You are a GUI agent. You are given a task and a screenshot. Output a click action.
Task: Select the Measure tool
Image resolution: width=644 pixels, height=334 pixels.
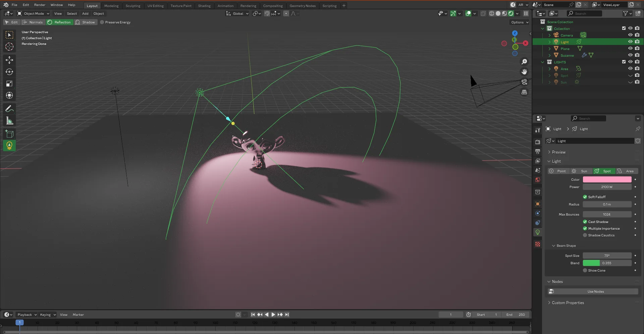tap(9, 121)
